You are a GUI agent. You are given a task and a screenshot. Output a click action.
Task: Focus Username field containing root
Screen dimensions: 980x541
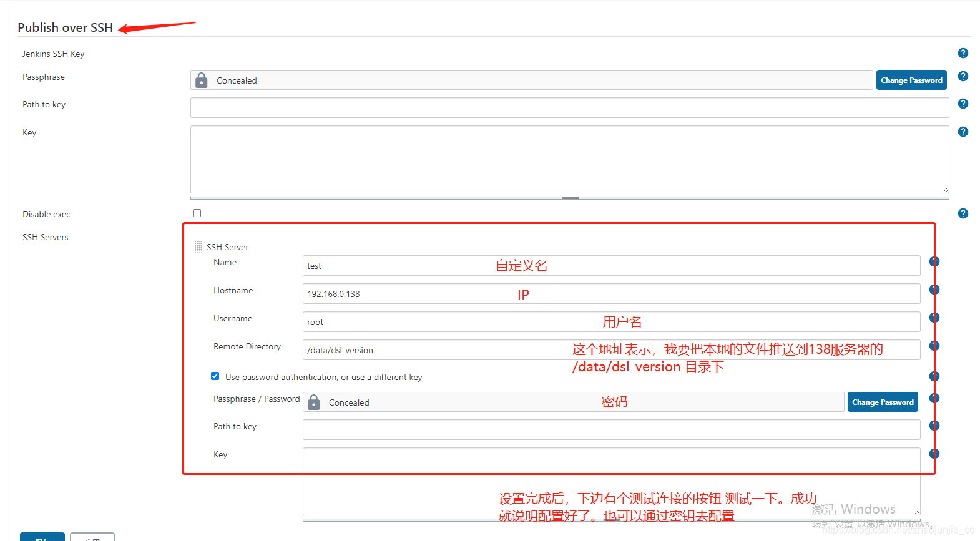[612, 321]
